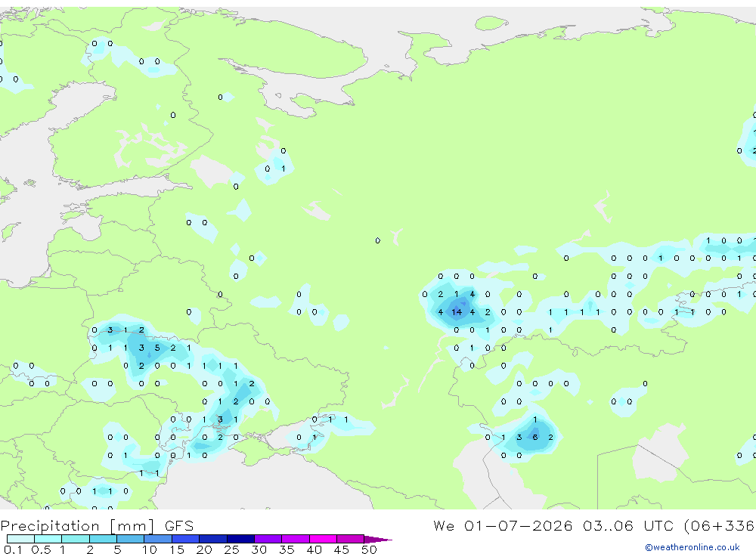Click the date 'We 01-07-2026' label
This screenshot has height=554, width=756.
[503, 525]
